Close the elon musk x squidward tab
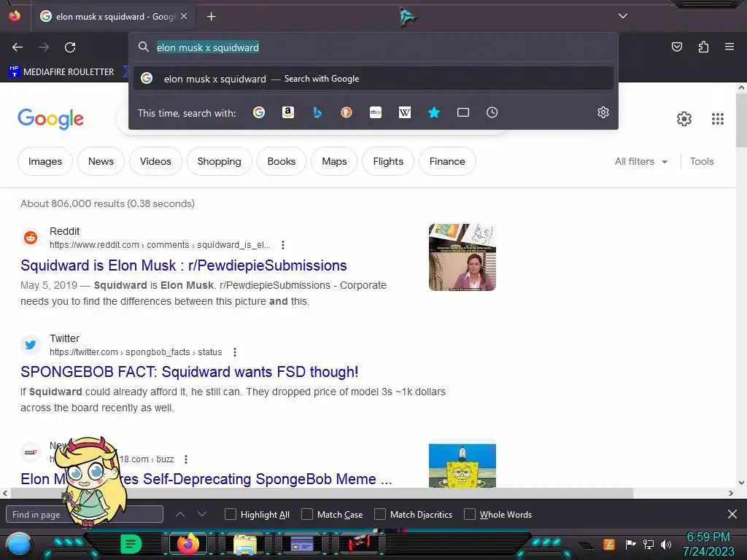Viewport: 747px width, 560px height. tap(184, 16)
